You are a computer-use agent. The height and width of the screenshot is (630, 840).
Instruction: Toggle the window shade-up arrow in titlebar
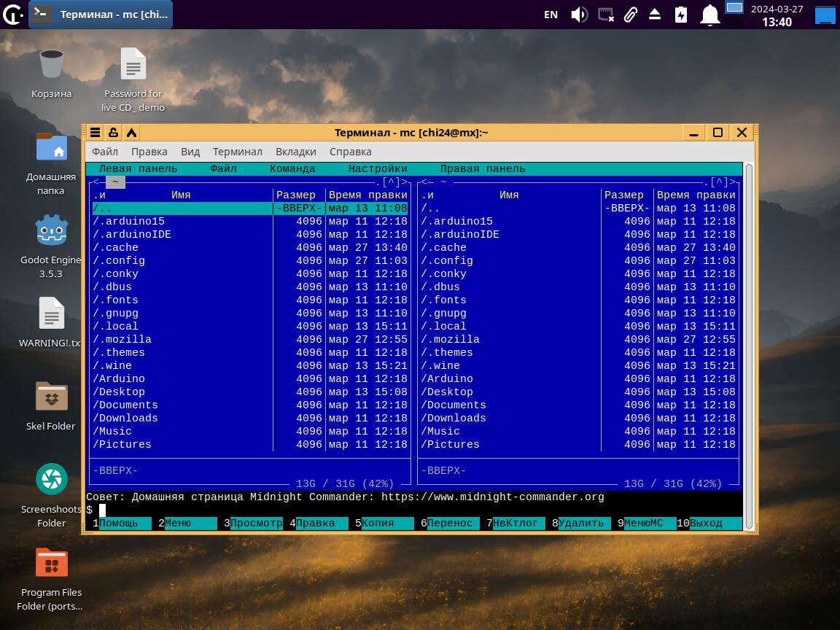[x=131, y=132]
